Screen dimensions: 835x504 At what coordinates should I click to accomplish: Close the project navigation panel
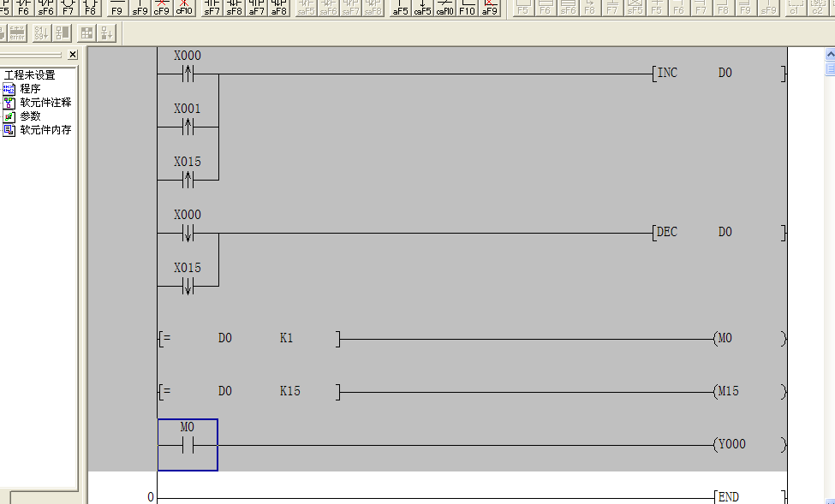pyautogui.click(x=73, y=55)
